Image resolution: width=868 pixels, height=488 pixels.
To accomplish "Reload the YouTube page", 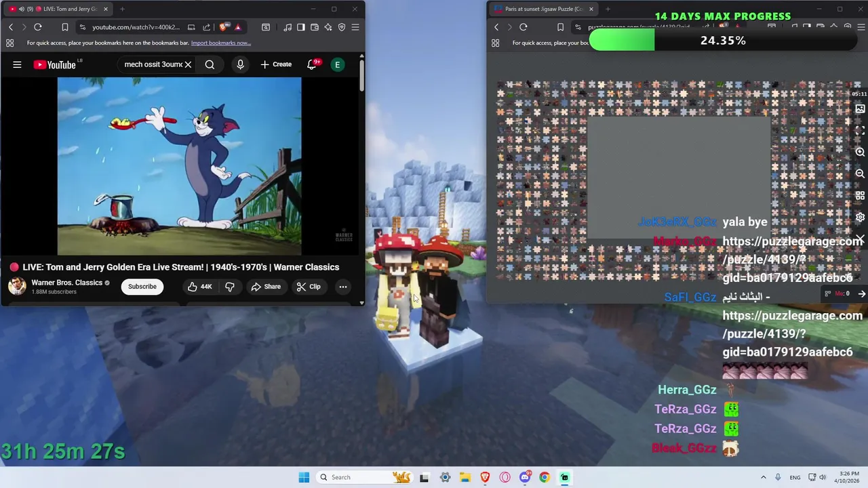I will tap(38, 27).
